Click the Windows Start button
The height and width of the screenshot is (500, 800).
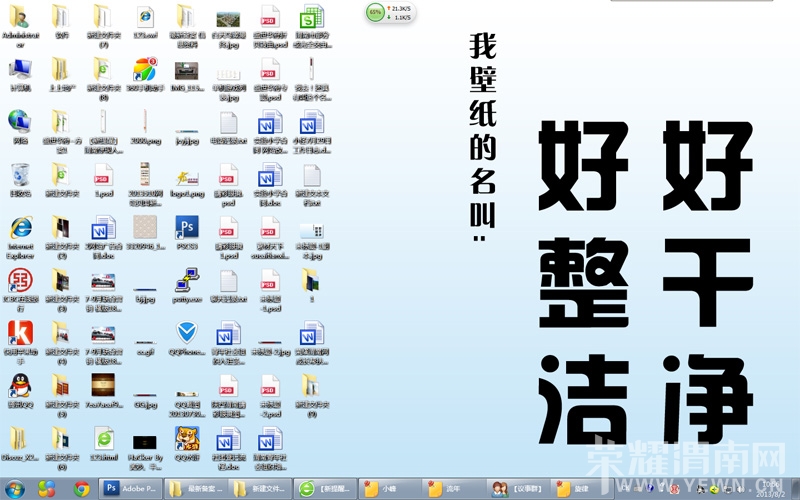point(16,489)
